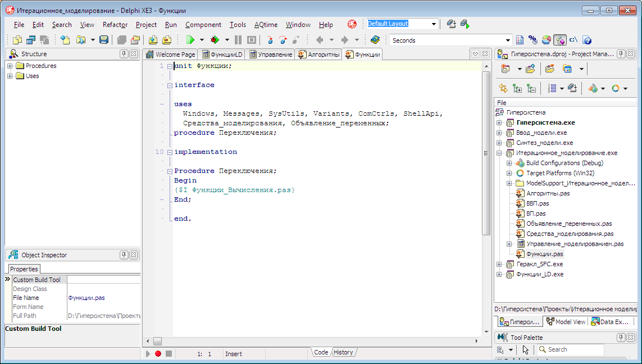
Task: Click the Expand All icon in Project Manager
Action: tap(517, 88)
